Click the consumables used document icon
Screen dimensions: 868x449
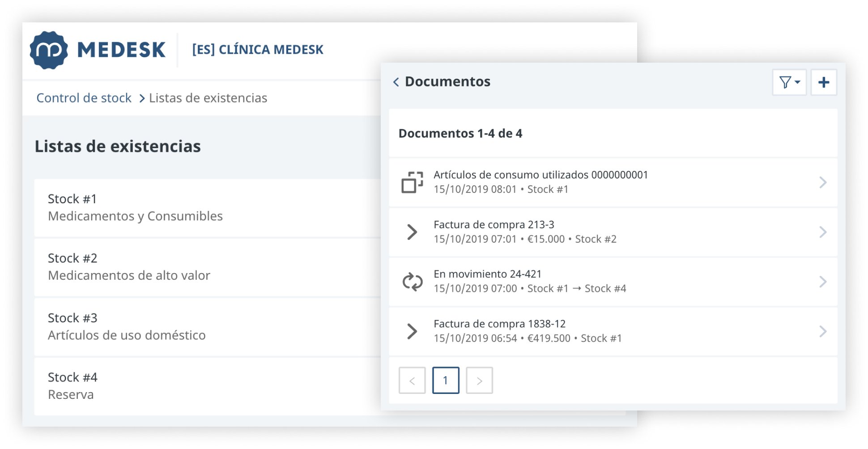point(412,182)
